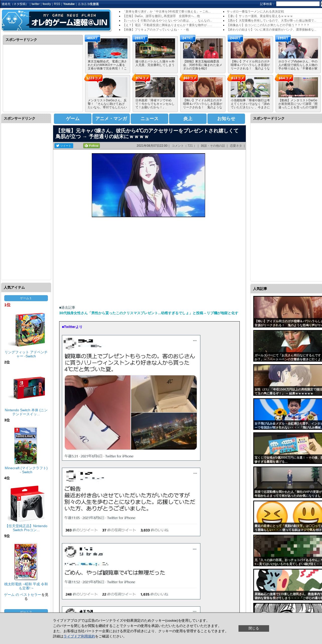Open the 813コメ 小池都知事 article card
This screenshot has width=322, height=644.
tap(250, 93)
